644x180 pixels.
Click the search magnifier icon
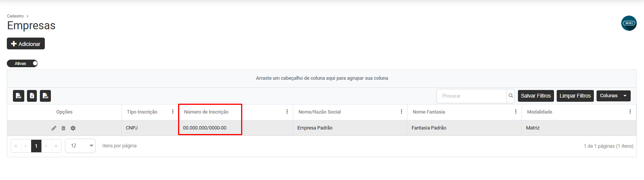point(511,96)
